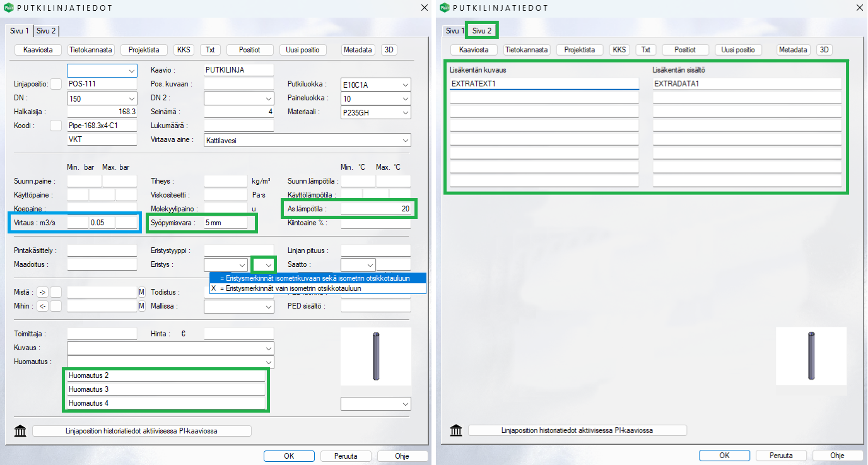
Task: Click the history icon in the left window
Action: point(20,431)
